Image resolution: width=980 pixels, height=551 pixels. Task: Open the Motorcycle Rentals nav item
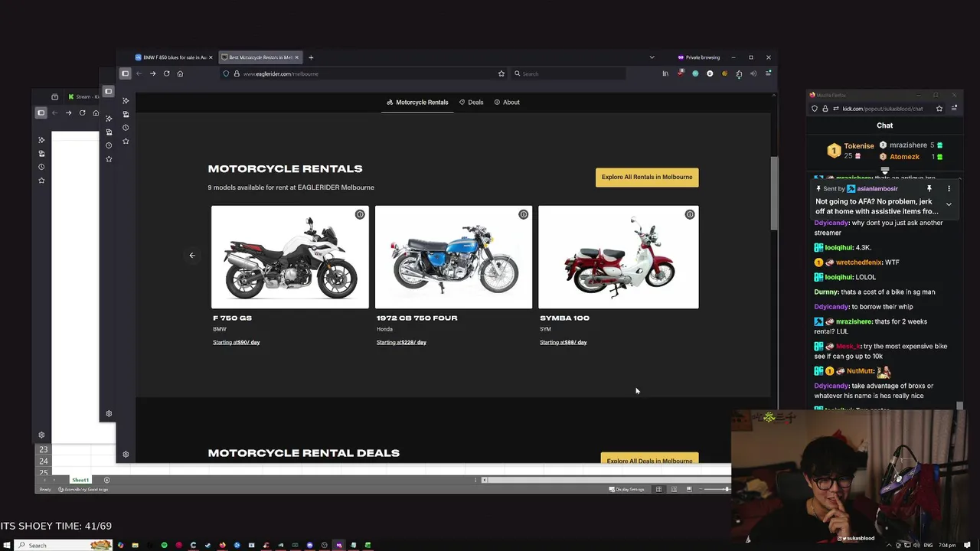pyautogui.click(x=417, y=102)
